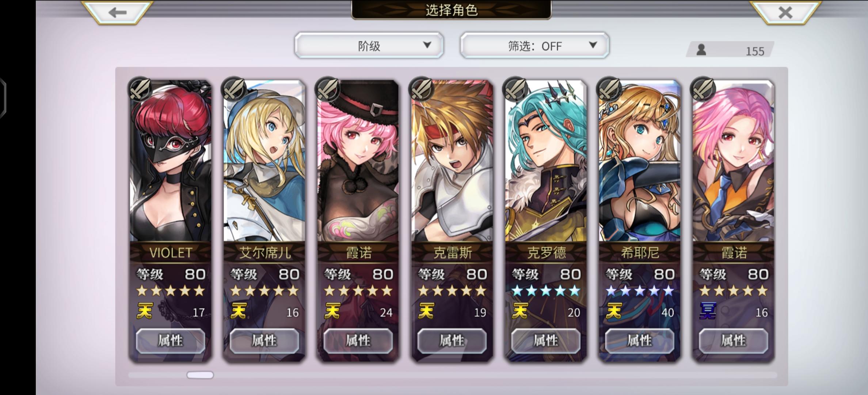Click the back arrow button
The image size is (868, 395).
(117, 12)
